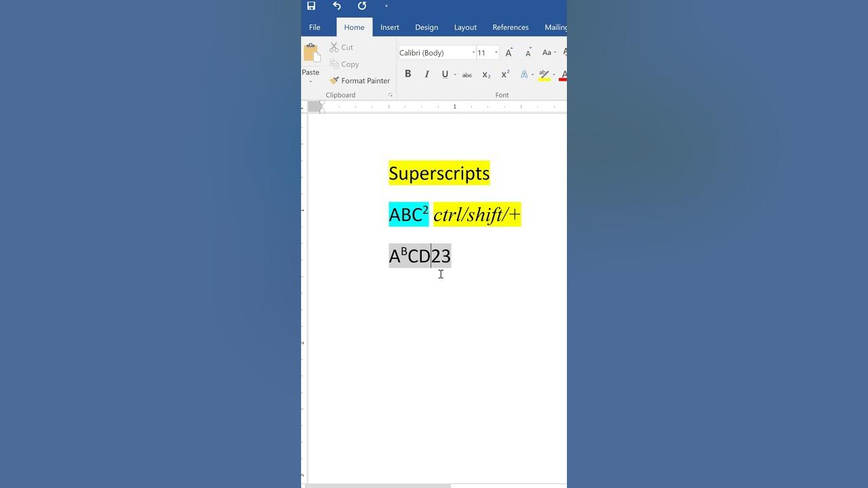
Task: Toggle Strikethrough formatting
Action: 467,75
